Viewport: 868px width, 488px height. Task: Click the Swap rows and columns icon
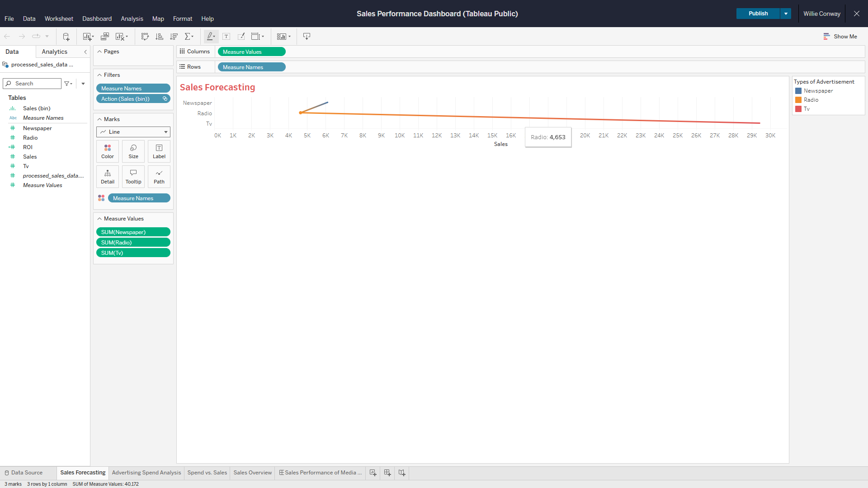[x=145, y=37]
